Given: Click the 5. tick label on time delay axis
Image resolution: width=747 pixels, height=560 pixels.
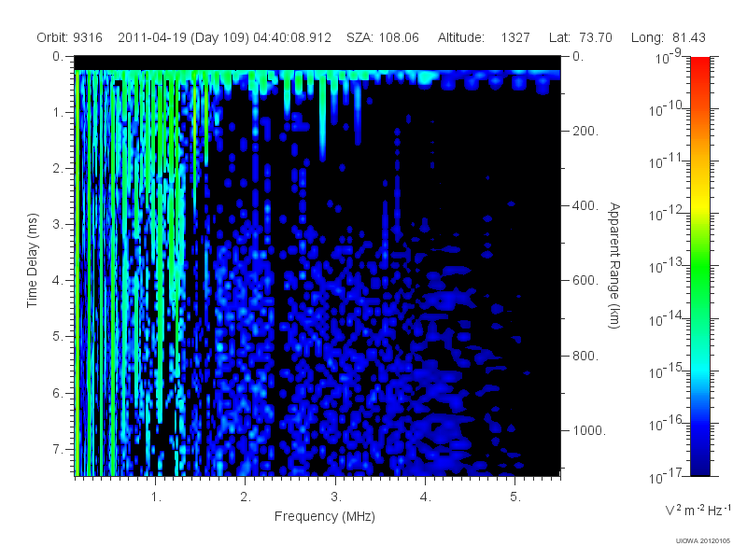Looking at the screenshot, I should pyautogui.click(x=57, y=336).
